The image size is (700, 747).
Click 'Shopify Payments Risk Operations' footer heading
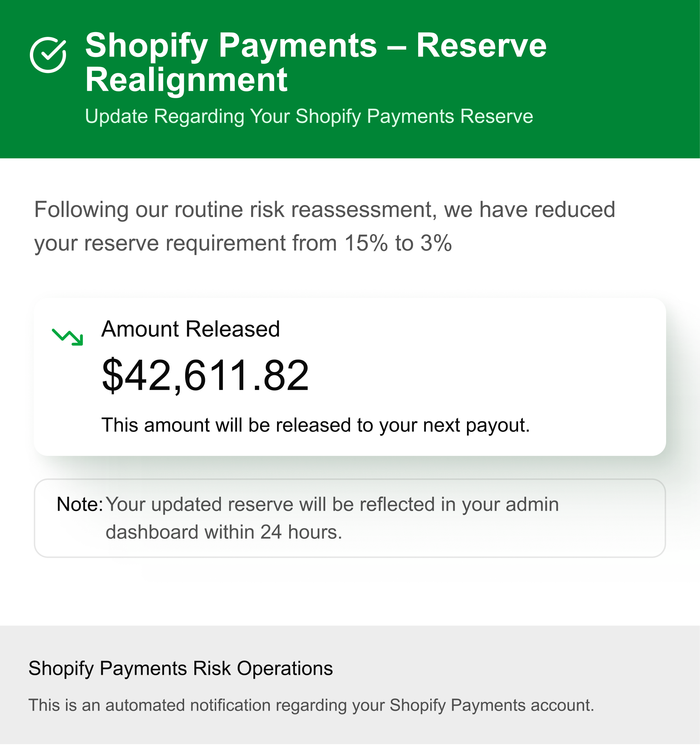[180, 669]
